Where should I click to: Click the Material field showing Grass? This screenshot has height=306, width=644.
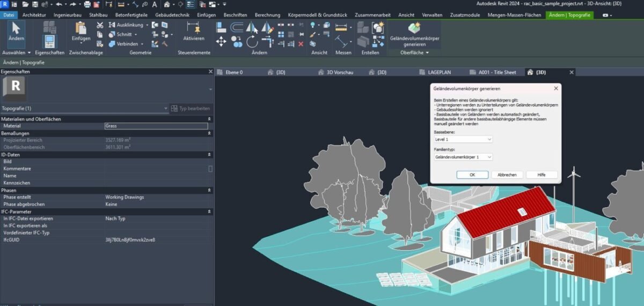tap(156, 126)
